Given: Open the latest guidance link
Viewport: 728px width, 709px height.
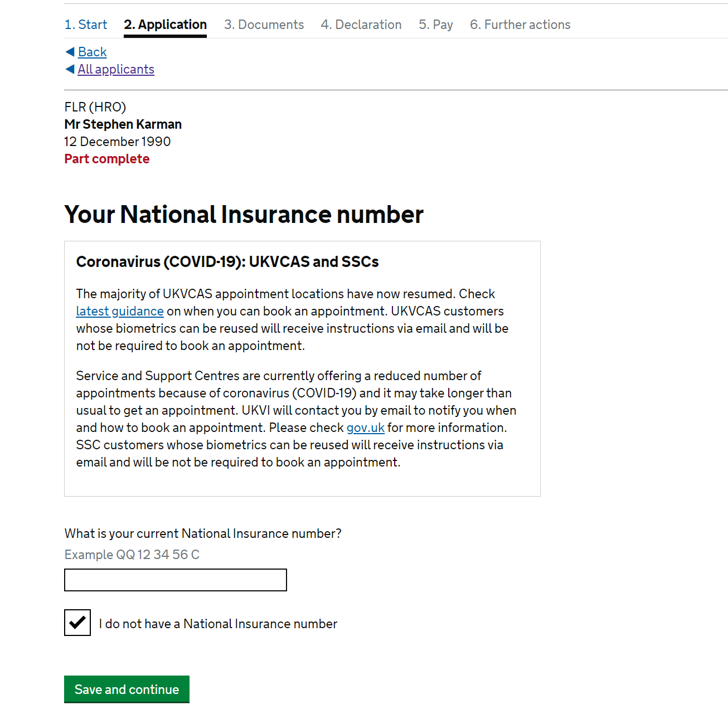Looking at the screenshot, I should click(120, 311).
